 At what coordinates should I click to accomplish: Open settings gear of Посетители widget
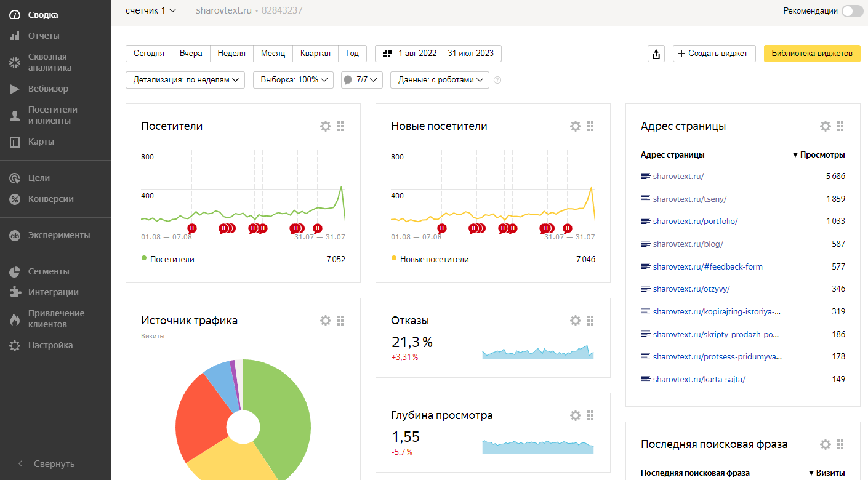(326, 126)
